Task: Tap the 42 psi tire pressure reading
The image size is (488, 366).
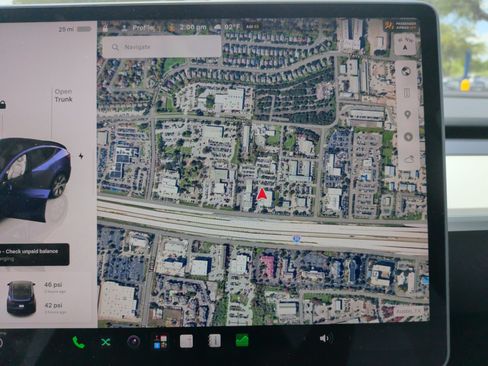Action: point(53,305)
